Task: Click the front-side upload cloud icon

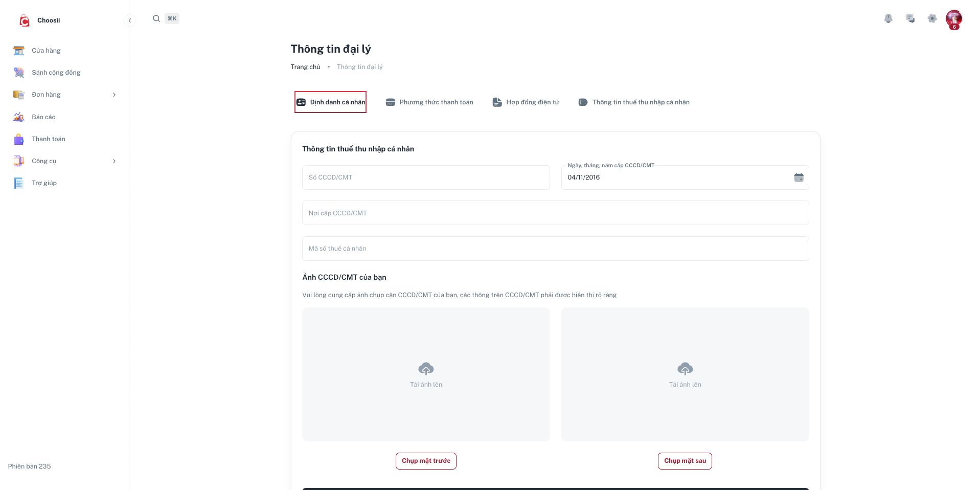Action: coord(426,368)
